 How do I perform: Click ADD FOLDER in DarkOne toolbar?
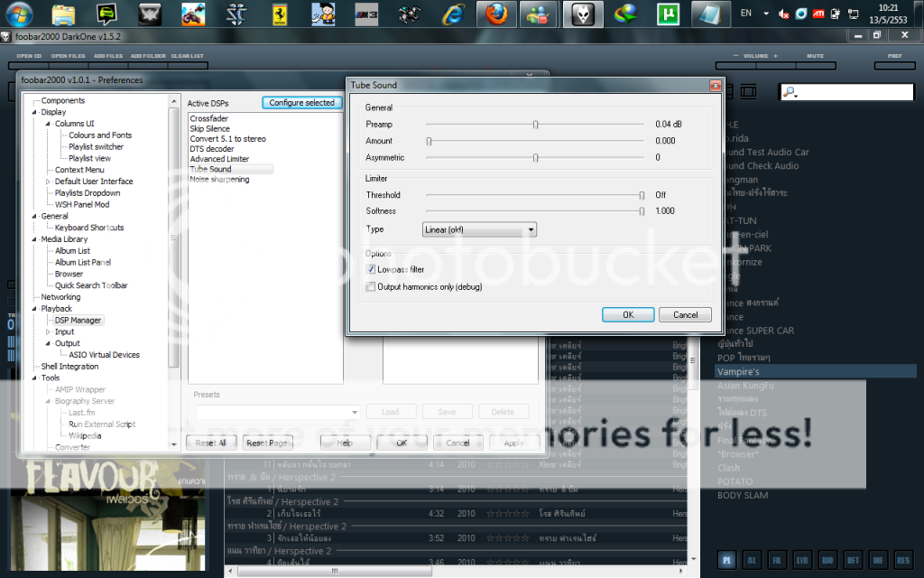[148, 56]
